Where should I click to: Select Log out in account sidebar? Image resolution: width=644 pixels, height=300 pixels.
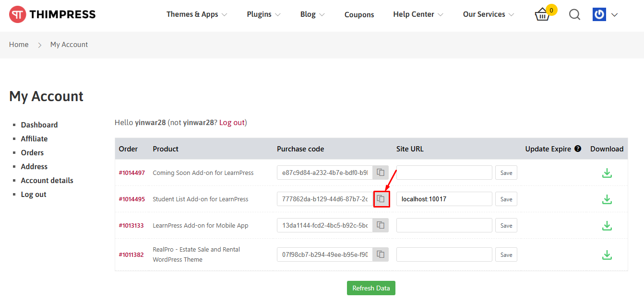coord(34,194)
